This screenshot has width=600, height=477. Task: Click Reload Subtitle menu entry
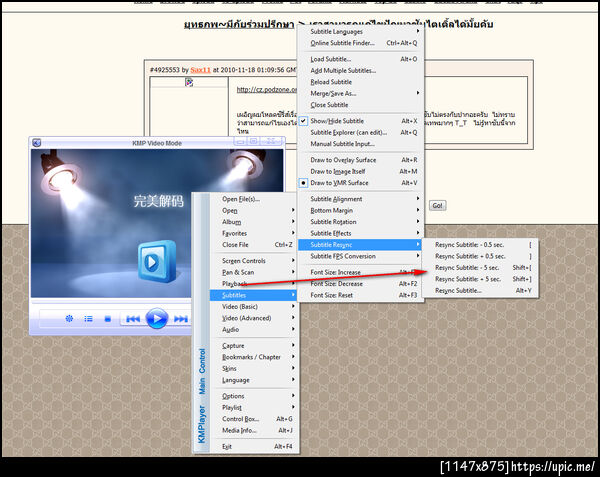click(x=360, y=82)
